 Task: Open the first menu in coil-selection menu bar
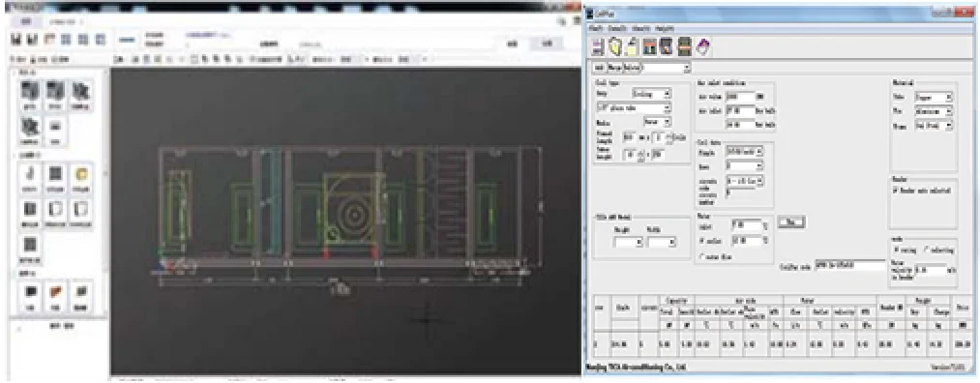click(x=596, y=29)
